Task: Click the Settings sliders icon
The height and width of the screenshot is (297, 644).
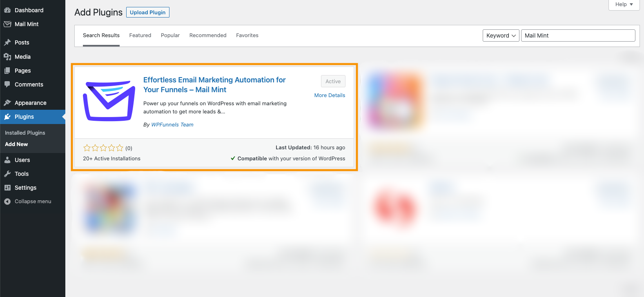Action: [7, 188]
